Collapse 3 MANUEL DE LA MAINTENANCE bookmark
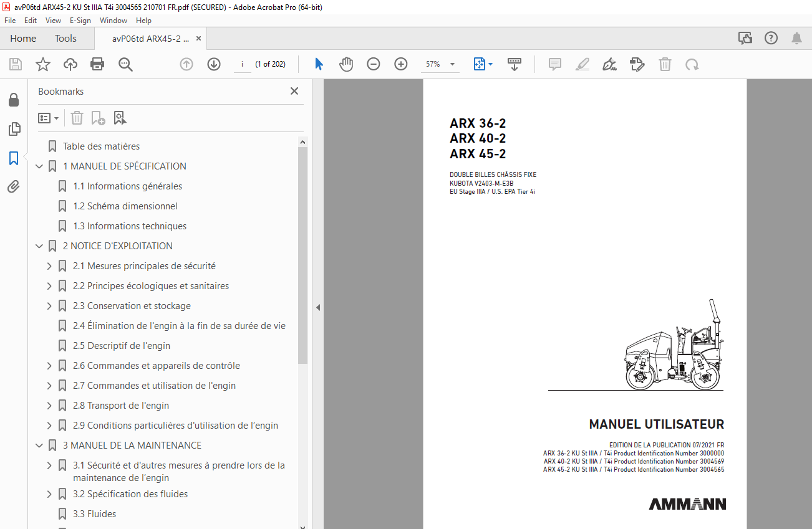The image size is (812, 529). pos(40,446)
